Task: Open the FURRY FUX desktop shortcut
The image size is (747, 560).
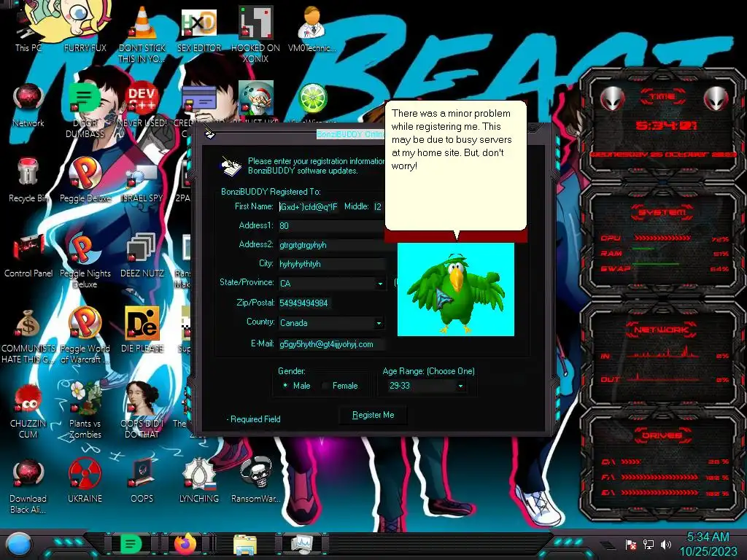Action: 85,28
